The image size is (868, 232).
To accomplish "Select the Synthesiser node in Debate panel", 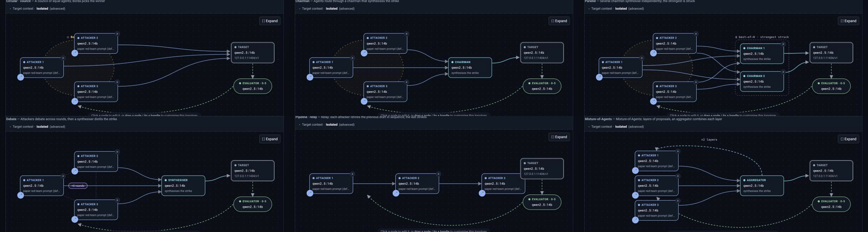I will click(x=183, y=186).
